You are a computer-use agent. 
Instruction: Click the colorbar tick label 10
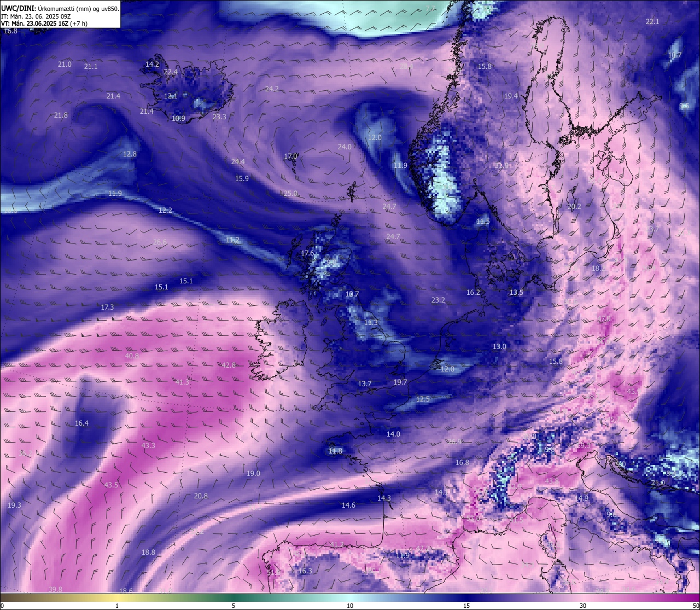coord(350,606)
